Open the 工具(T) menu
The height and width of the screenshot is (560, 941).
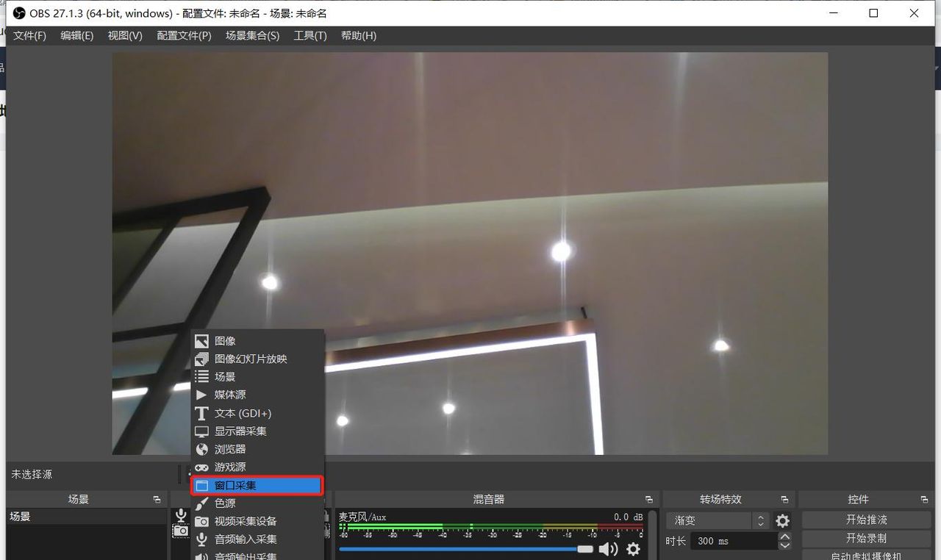[310, 35]
